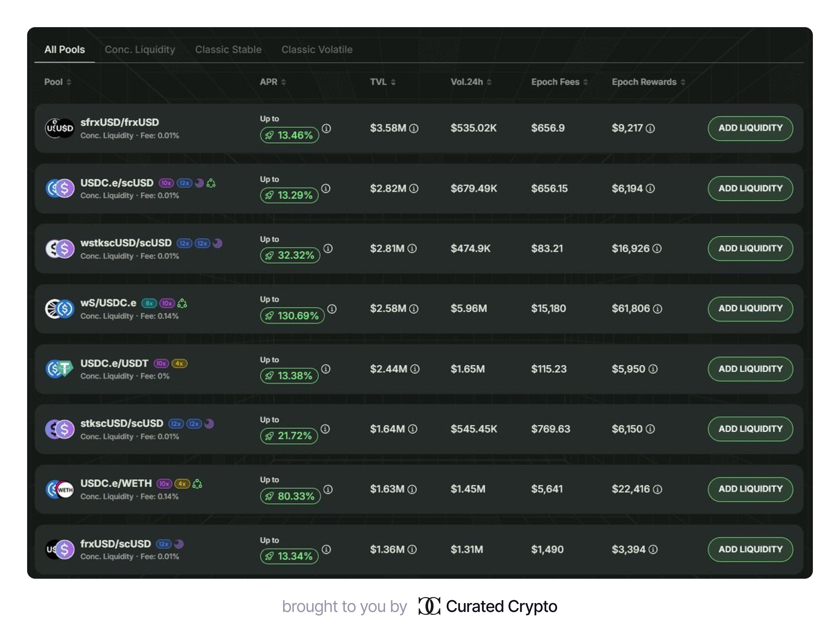This screenshot has height=633, width=840.
Task: Click TVL info icon for $3.58M
Action: (414, 129)
